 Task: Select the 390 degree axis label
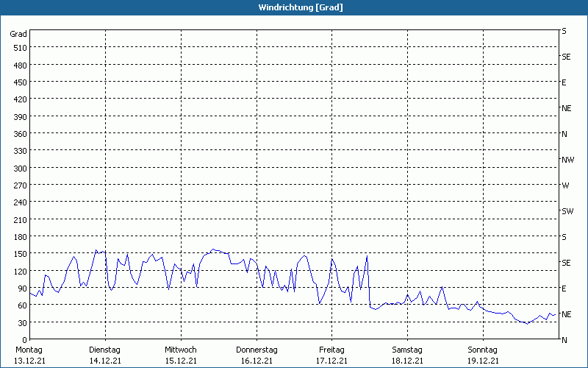[20, 117]
